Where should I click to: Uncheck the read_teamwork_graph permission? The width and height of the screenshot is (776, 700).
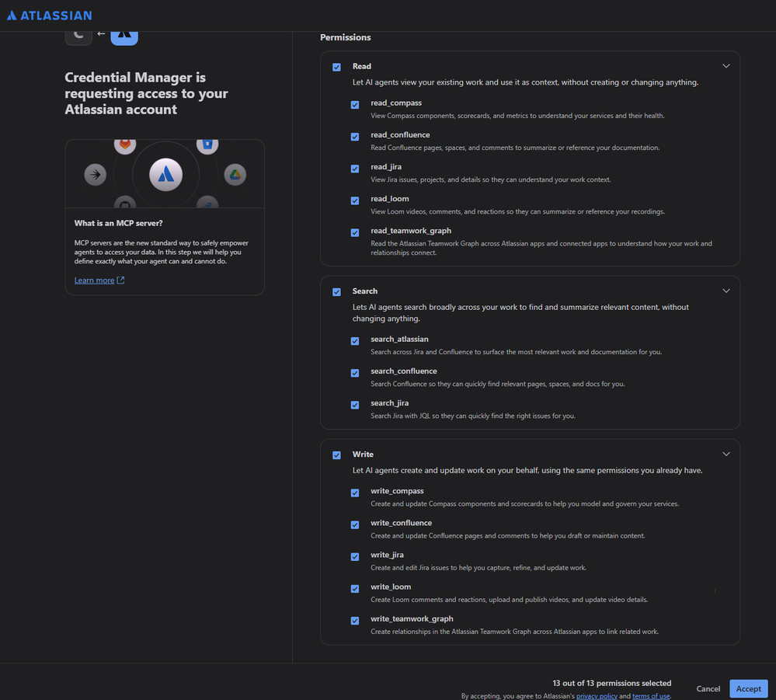(355, 232)
